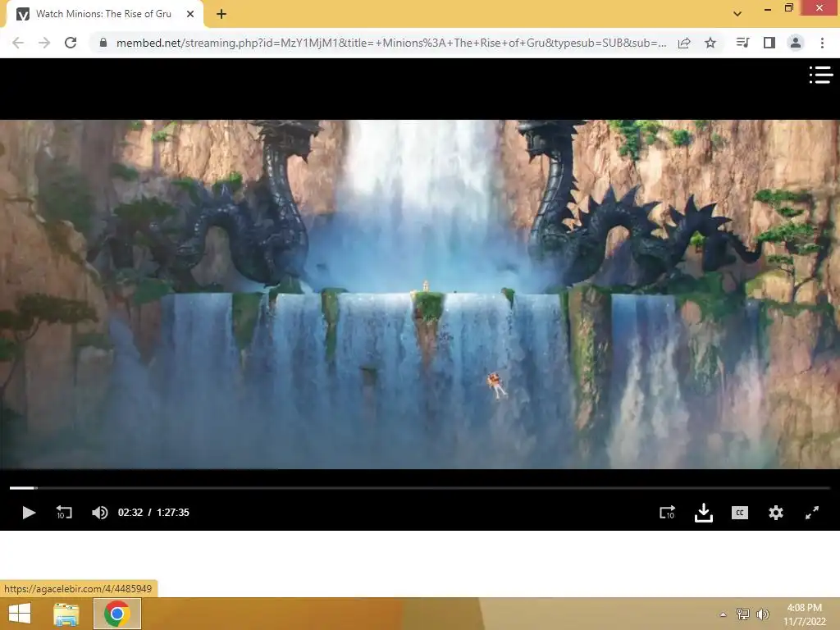Open the tab search chevron
The width and height of the screenshot is (840, 630).
tap(737, 14)
